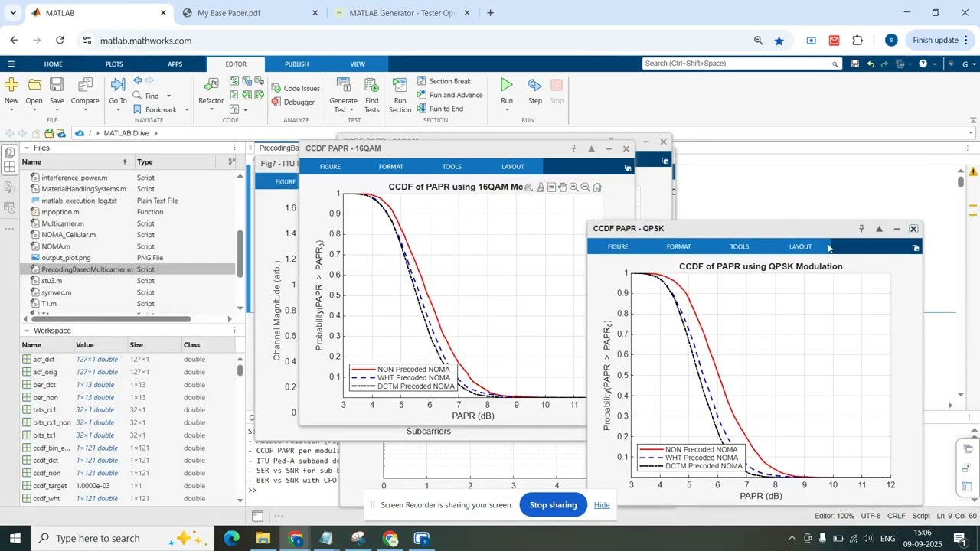Click MATLAB Drive in the path bar
The image size is (980, 551).
[x=127, y=133]
